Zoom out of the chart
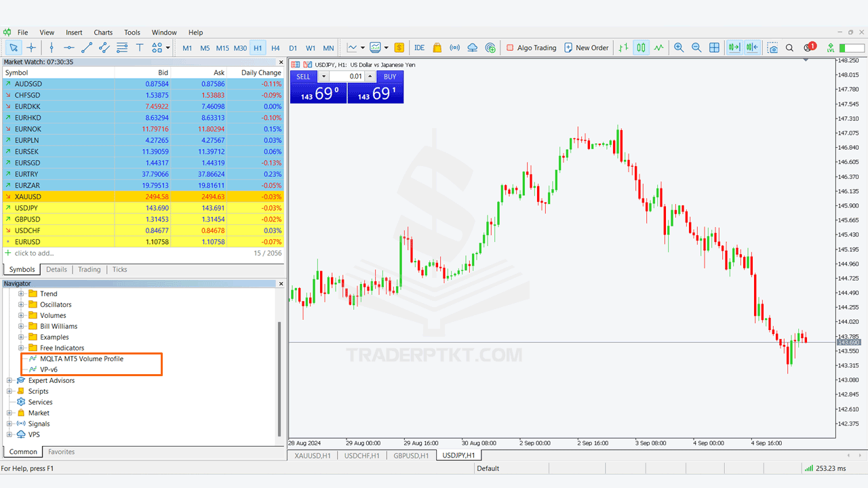Image resolution: width=868 pixels, height=488 pixels. pyautogui.click(x=696, y=47)
